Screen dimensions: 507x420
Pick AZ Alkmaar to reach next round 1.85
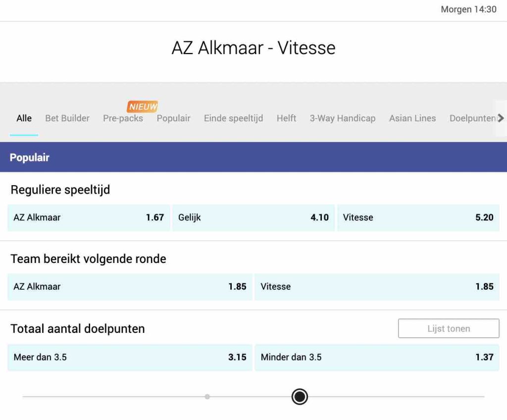130,287
